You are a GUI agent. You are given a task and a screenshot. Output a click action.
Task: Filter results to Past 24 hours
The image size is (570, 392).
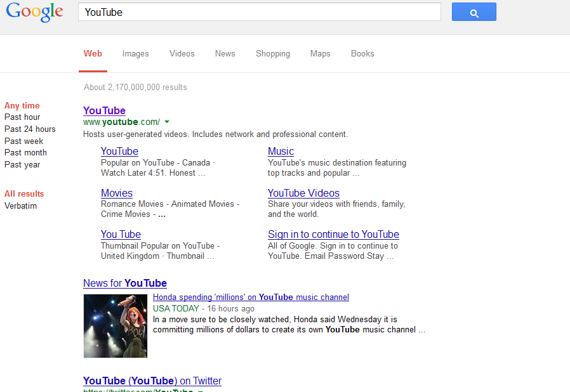pos(30,129)
